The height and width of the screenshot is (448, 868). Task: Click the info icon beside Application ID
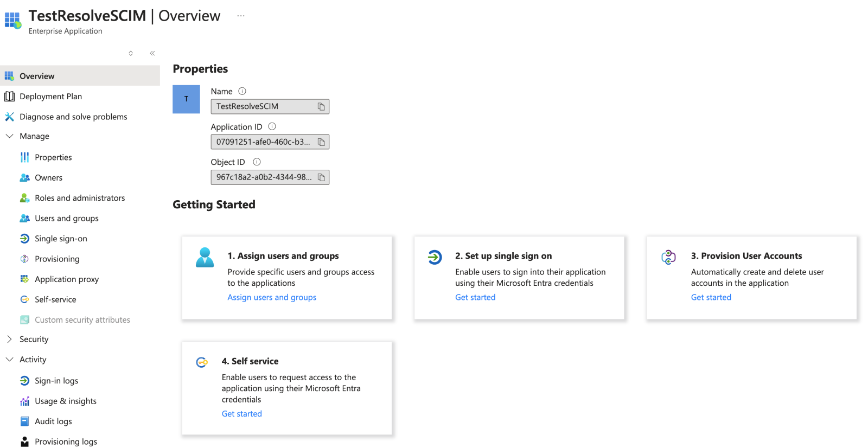pyautogui.click(x=272, y=126)
